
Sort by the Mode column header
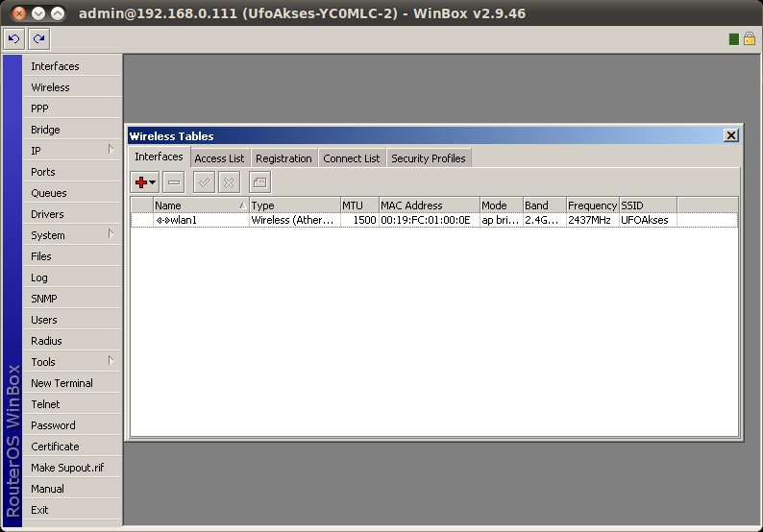(502, 206)
